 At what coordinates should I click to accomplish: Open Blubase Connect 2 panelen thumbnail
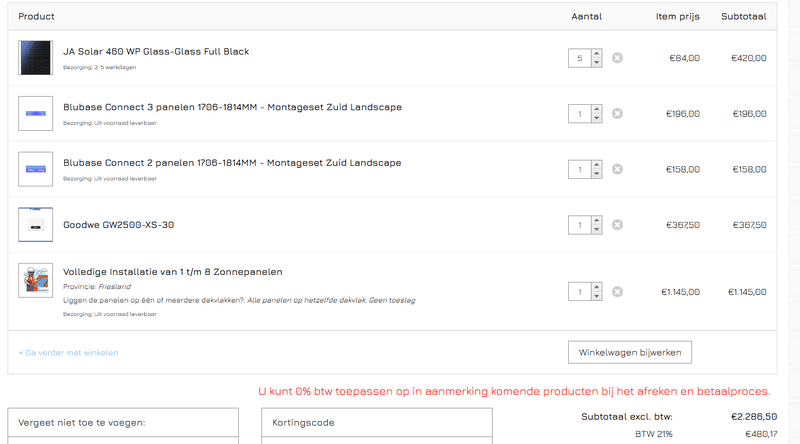coord(36,169)
